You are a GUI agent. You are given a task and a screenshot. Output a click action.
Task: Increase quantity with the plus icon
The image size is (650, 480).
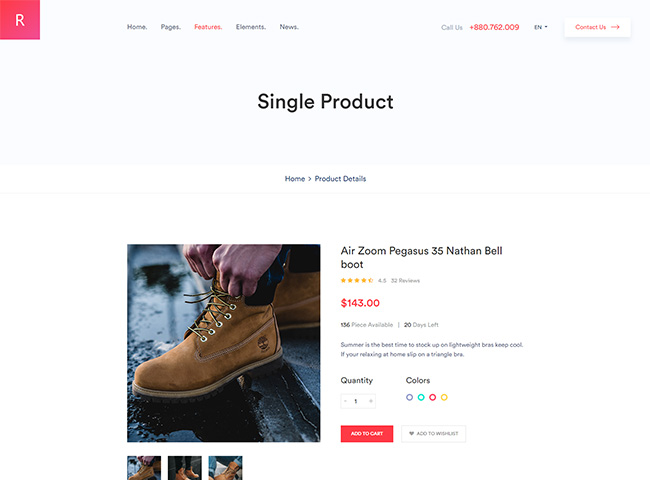click(371, 401)
